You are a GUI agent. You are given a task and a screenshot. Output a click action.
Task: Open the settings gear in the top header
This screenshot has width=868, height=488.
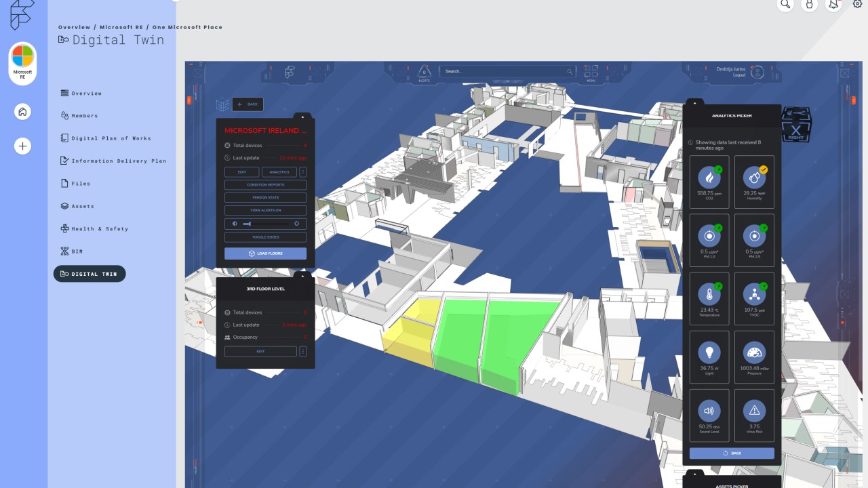858,4
